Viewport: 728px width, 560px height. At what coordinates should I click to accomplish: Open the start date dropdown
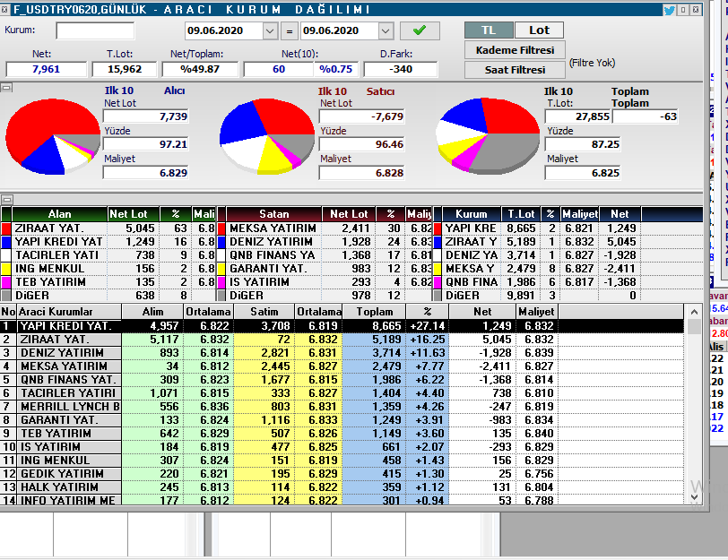click(x=270, y=31)
